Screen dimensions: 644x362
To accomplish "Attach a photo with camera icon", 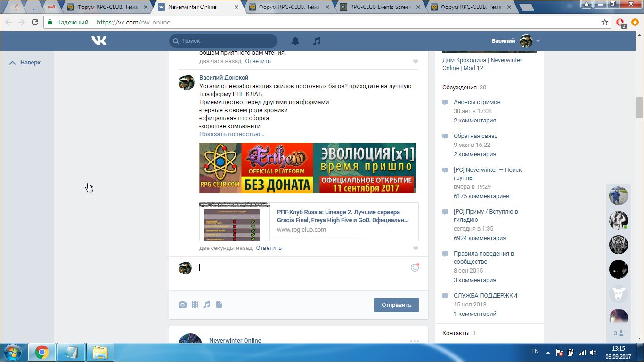I will click(x=182, y=305).
